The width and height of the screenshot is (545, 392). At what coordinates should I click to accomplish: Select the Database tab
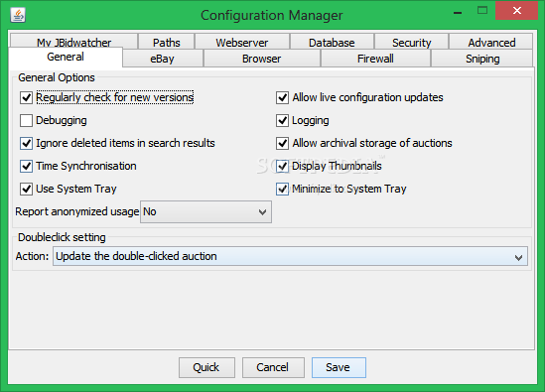[x=332, y=42]
